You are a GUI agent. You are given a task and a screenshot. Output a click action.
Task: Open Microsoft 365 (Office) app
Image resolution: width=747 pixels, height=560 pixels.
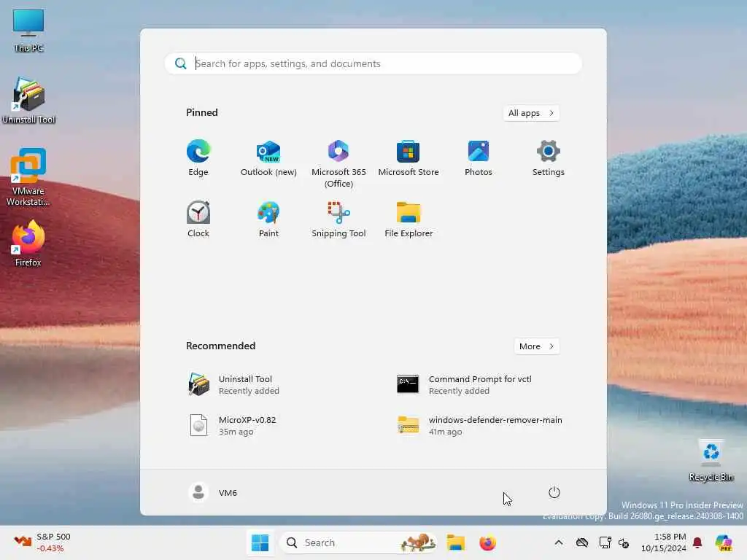point(338,163)
